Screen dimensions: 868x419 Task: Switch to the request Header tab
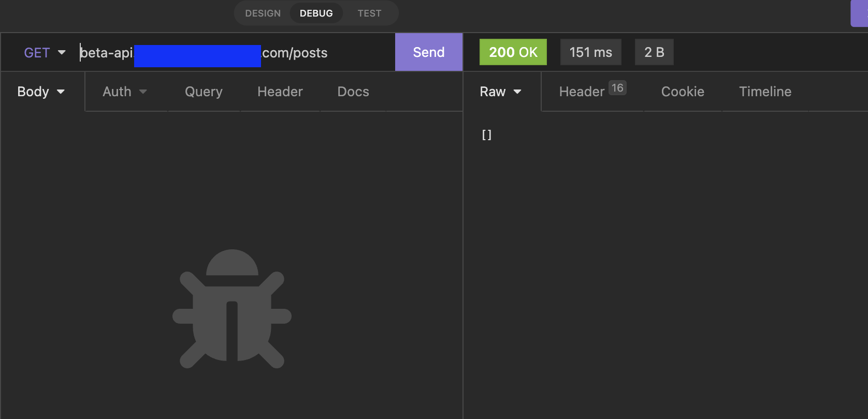[280, 92]
